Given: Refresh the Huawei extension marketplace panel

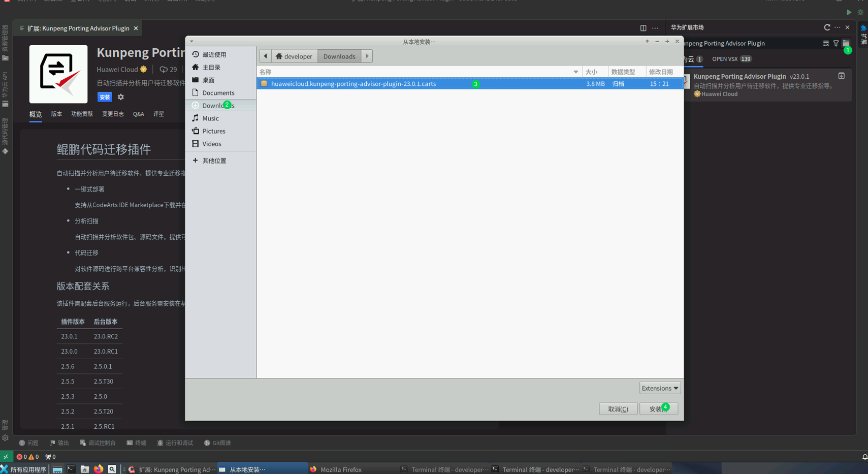Looking at the screenshot, I should pyautogui.click(x=827, y=27).
